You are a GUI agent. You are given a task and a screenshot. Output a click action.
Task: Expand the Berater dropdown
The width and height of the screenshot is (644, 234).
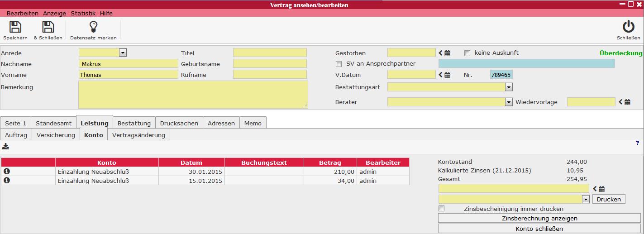point(509,102)
